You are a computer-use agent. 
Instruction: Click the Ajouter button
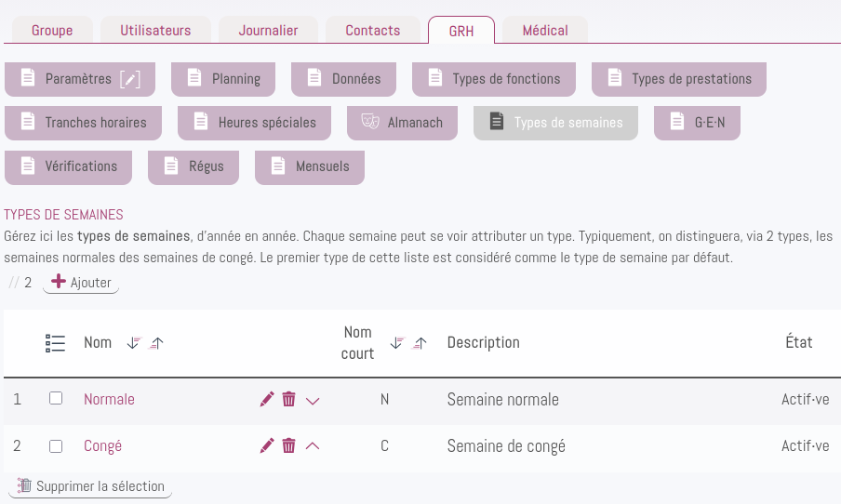(x=82, y=283)
